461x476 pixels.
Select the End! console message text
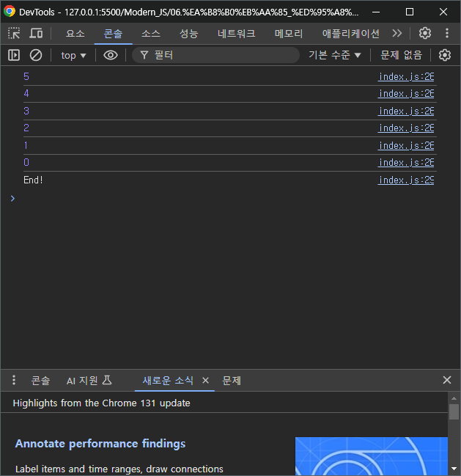click(x=33, y=180)
